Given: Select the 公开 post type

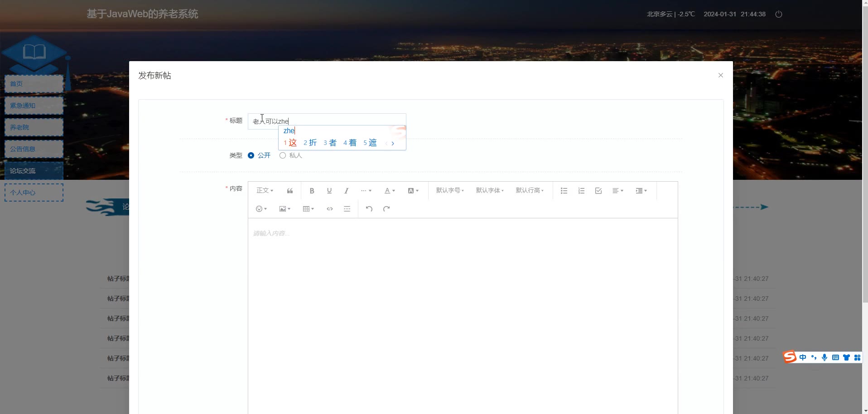Looking at the screenshot, I should (x=259, y=155).
